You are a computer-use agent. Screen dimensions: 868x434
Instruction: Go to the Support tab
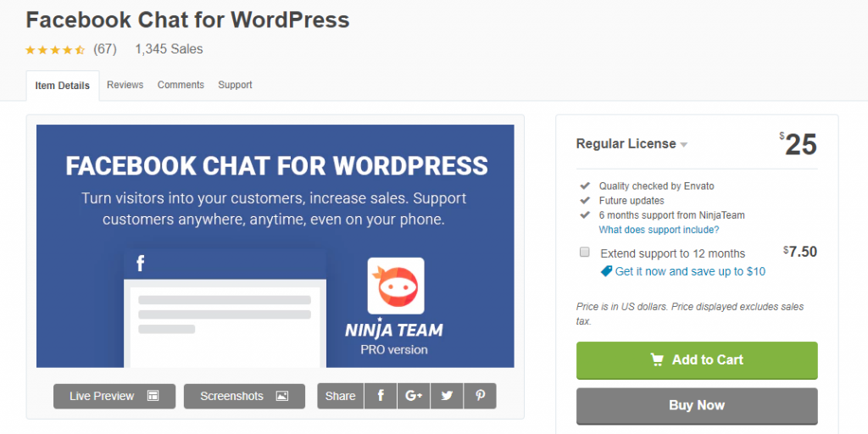(x=235, y=85)
